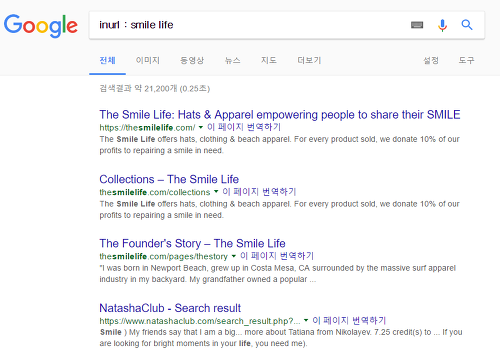This screenshot has height=362, width=500.
Task: Click the URL thesmilelife.com/pages/thestory
Action: pos(164,257)
